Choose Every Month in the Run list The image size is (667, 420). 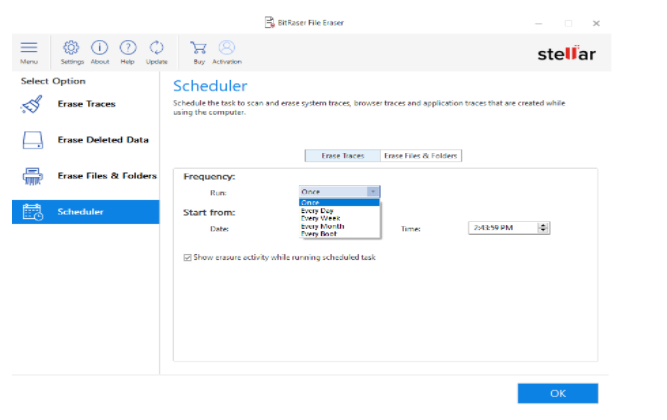339,226
